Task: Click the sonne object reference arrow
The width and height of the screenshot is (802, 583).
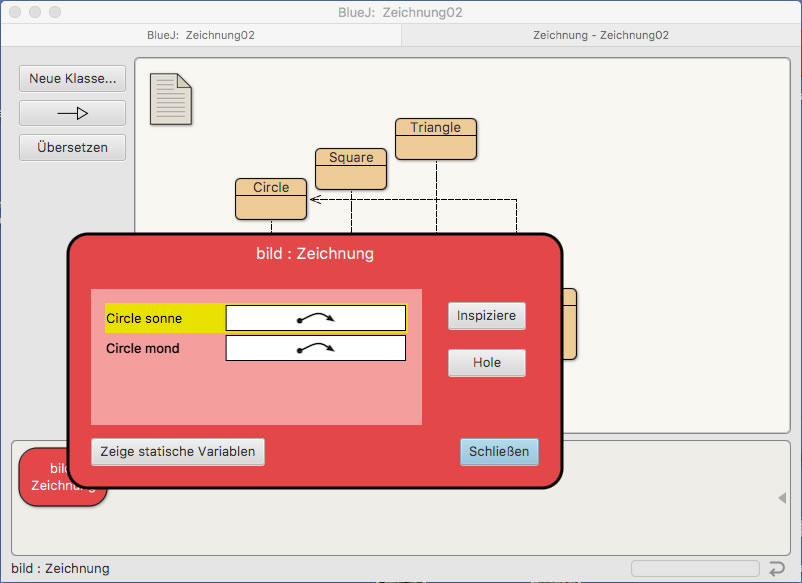Action: click(316, 318)
